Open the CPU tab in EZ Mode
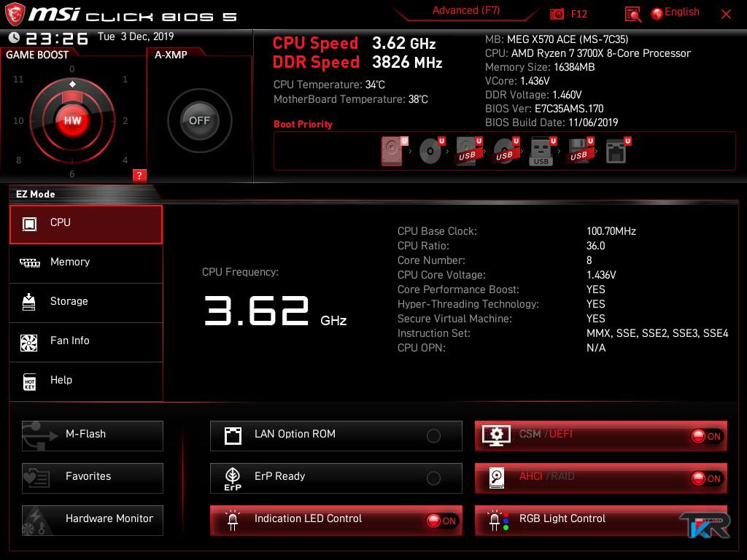This screenshot has height=560, width=747. coord(86,225)
